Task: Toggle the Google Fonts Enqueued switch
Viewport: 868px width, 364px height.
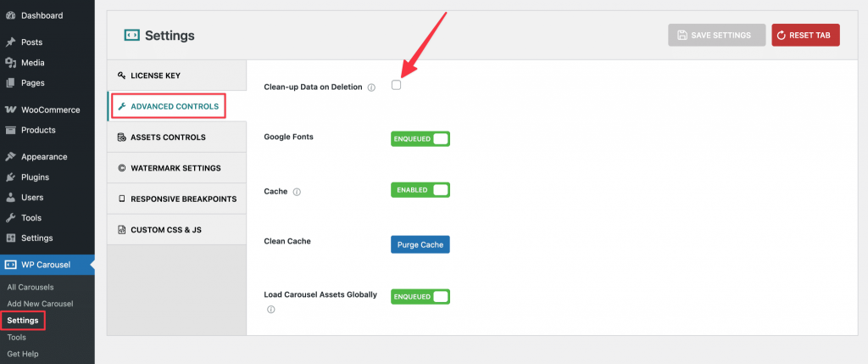Action: click(420, 139)
